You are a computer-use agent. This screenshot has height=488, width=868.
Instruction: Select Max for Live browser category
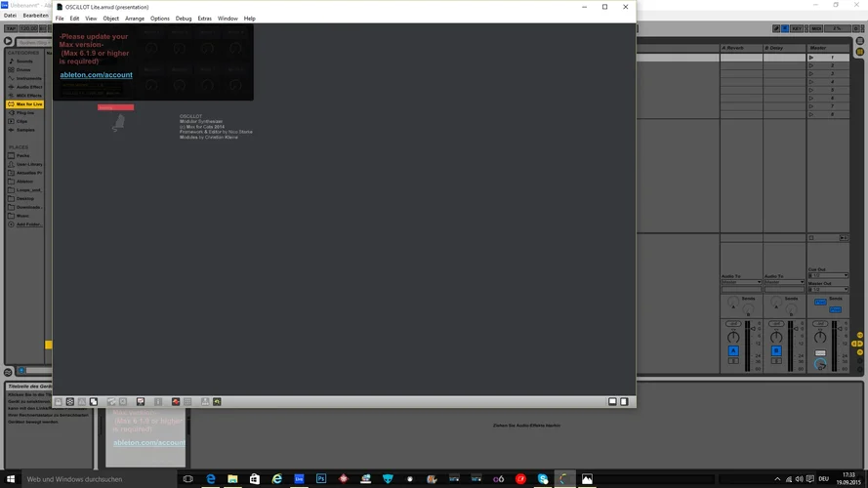[25, 104]
